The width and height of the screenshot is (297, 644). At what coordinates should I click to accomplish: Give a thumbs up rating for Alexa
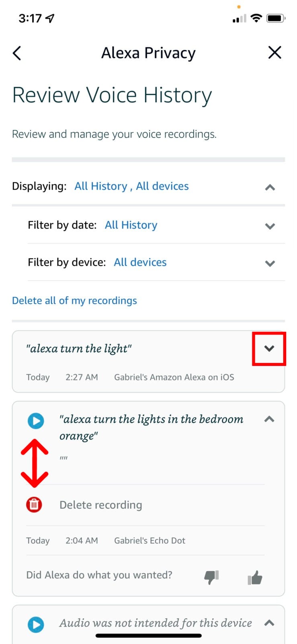(x=255, y=577)
